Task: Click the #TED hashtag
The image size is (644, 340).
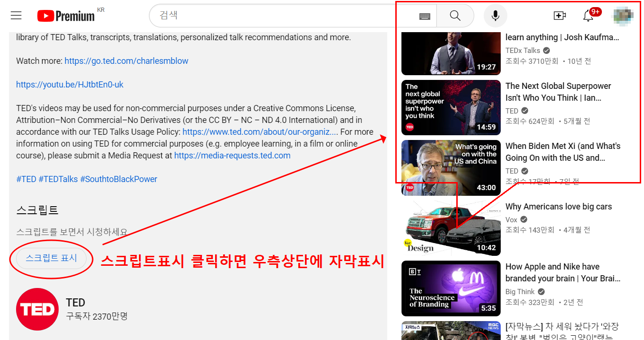Action: click(x=26, y=179)
